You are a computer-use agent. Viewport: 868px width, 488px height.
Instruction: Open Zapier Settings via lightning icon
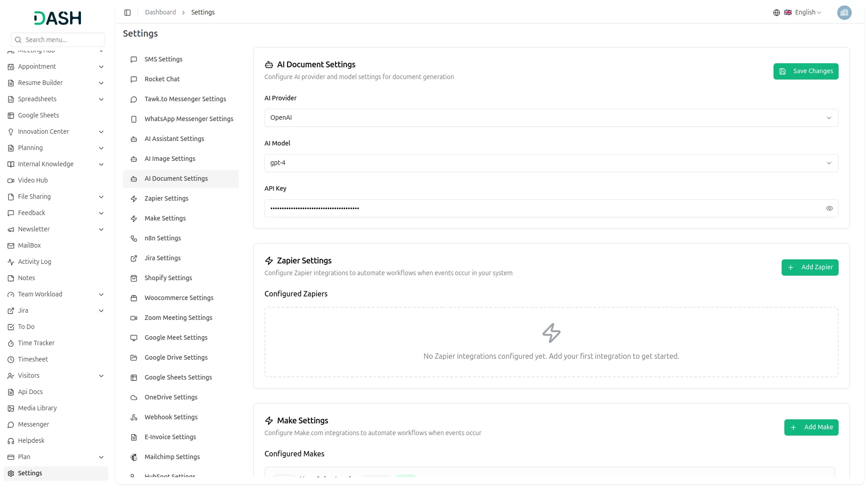[133, 199]
